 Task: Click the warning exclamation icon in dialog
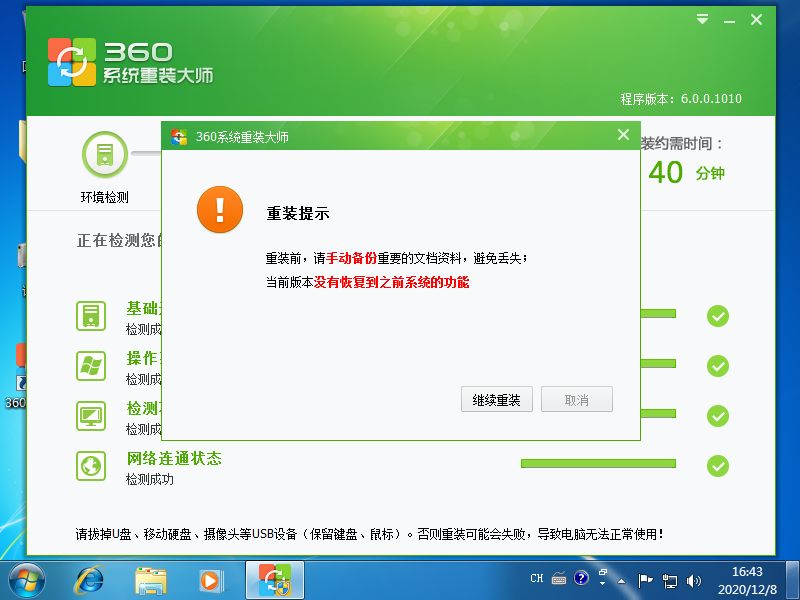(220, 210)
